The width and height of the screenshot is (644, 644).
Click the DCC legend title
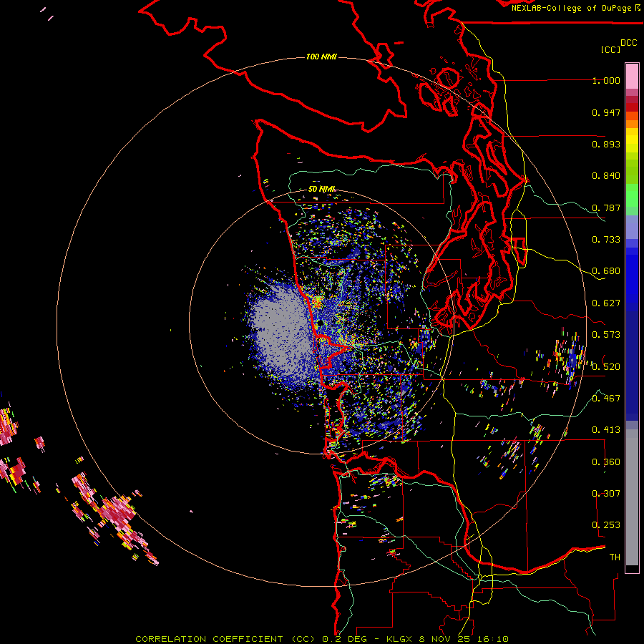(x=628, y=43)
